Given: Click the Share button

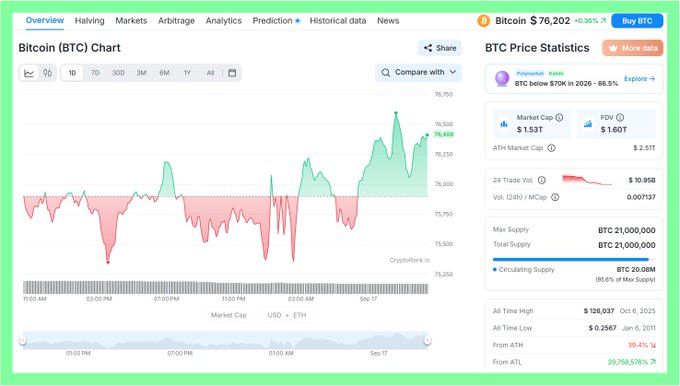Looking at the screenshot, I should (440, 48).
